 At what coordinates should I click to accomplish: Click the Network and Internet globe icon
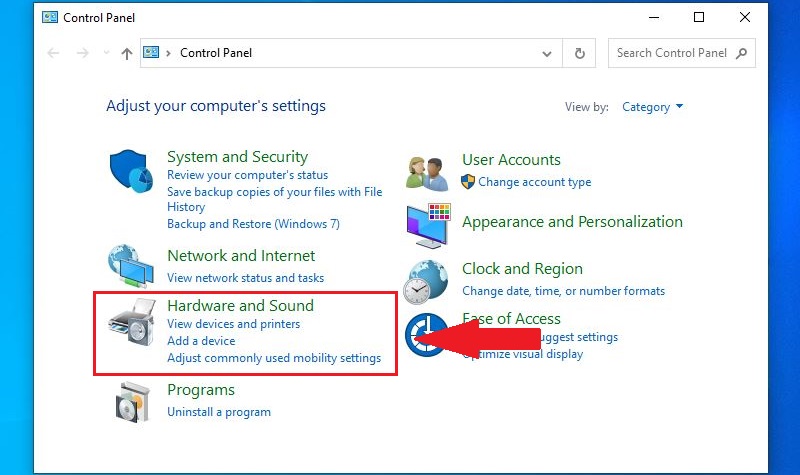[131, 266]
